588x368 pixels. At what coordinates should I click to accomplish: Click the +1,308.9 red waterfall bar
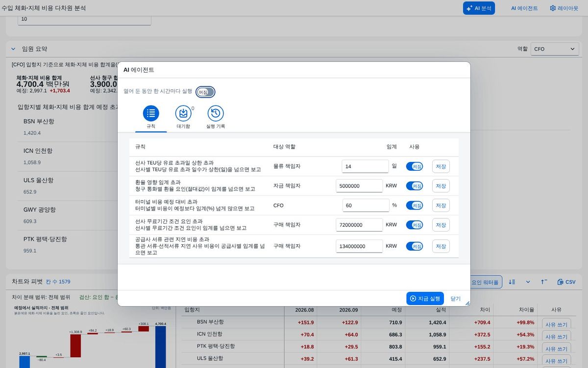(x=75, y=346)
